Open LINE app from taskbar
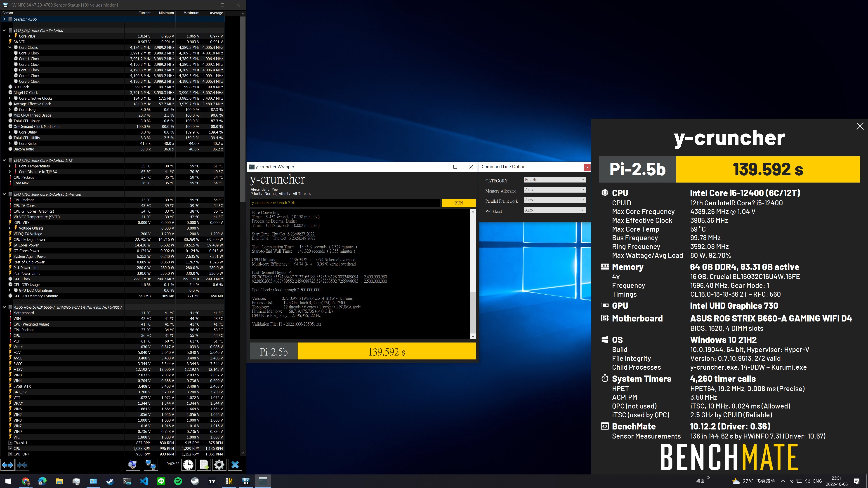The width and height of the screenshot is (868, 488). 161,481
